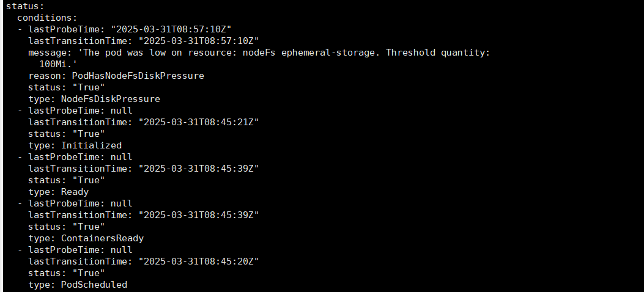Image resolution: width=644 pixels, height=292 pixels.
Task: Click the PodScheduled condition type
Action: pos(94,285)
